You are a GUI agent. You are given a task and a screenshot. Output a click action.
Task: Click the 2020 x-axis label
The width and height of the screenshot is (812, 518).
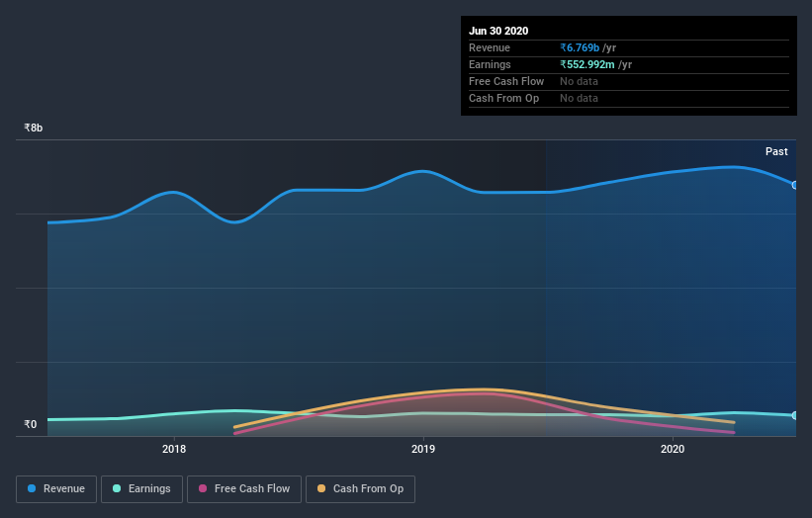[673, 449]
